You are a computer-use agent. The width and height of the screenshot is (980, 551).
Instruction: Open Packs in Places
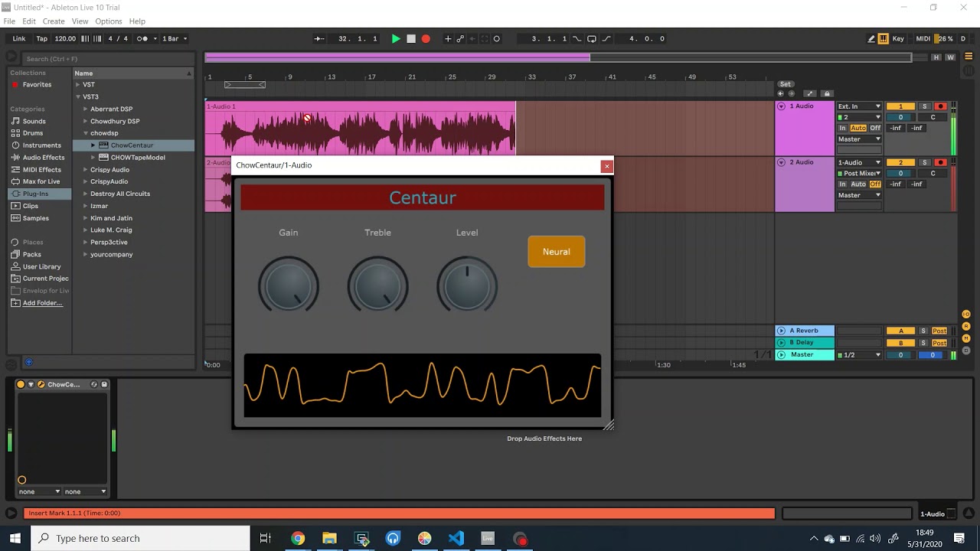click(31, 254)
